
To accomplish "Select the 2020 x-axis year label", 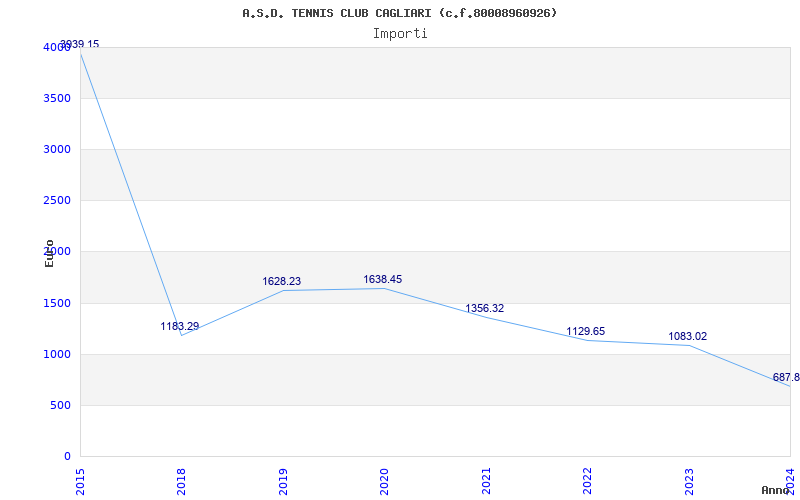I will [385, 480].
